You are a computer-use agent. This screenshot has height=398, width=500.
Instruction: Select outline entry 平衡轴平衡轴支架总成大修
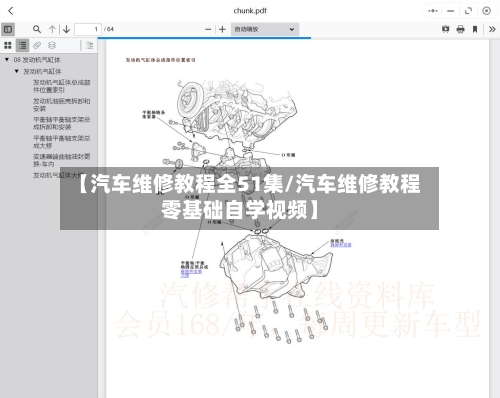click(62, 142)
